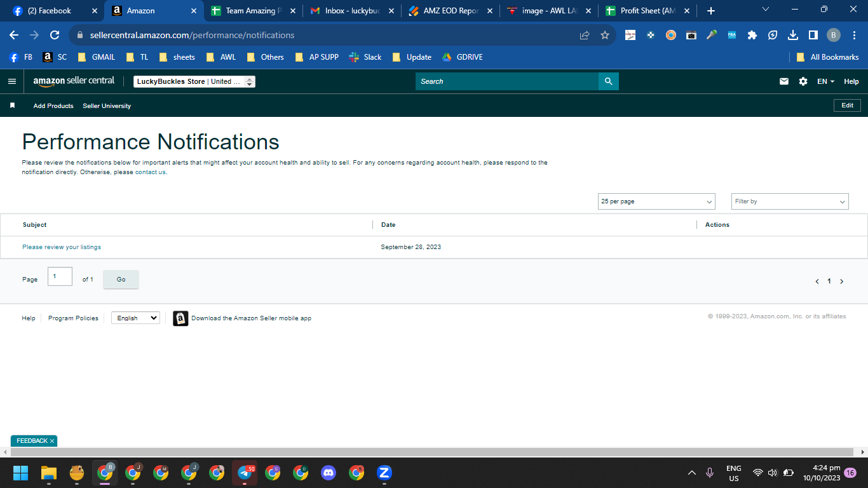Open the Chrome profile avatar B

[x=834, y=35]
